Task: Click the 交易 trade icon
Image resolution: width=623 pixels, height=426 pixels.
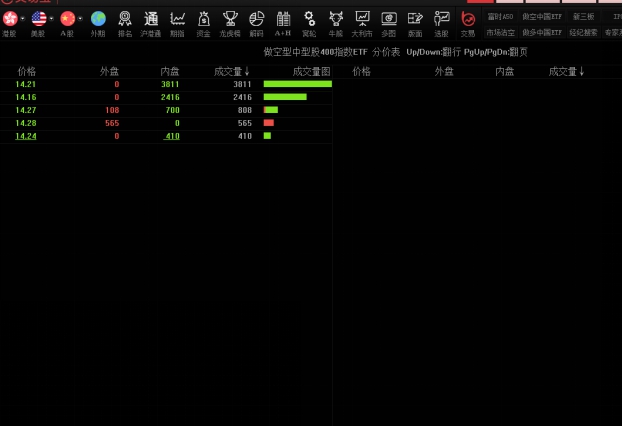Action: click(468, 20)
